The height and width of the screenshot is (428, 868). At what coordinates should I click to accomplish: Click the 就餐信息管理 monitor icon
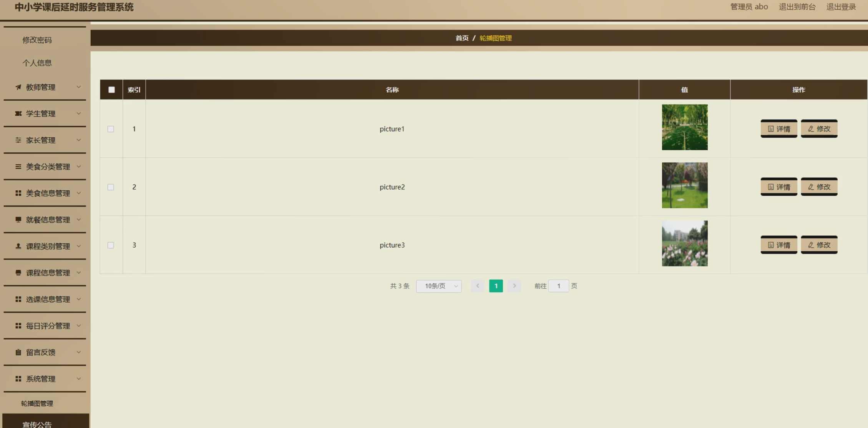(18, 220)
